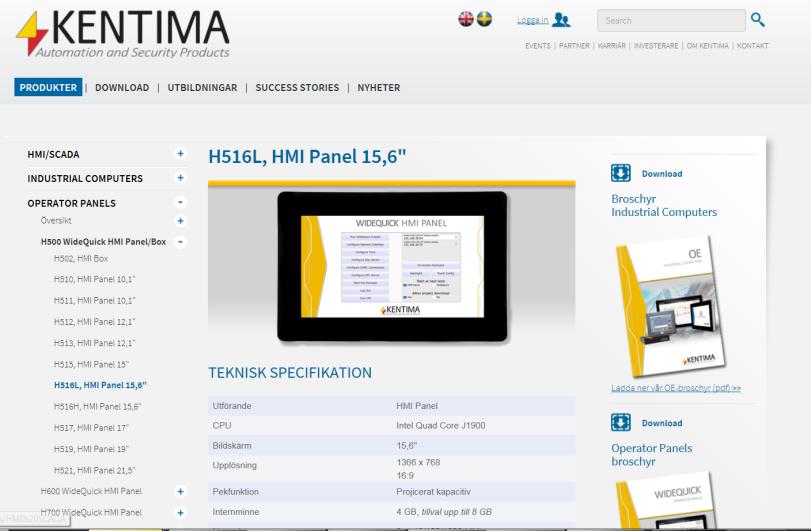The height and width of the screenshot is (531, 811).
Task: Switch language to English flag
Action: [x=466, y=19]
